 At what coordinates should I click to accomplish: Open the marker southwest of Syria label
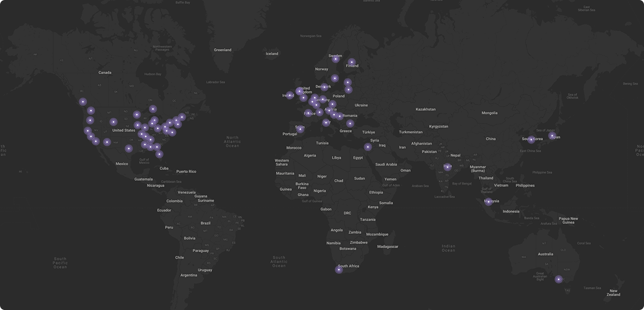(368, 147)
